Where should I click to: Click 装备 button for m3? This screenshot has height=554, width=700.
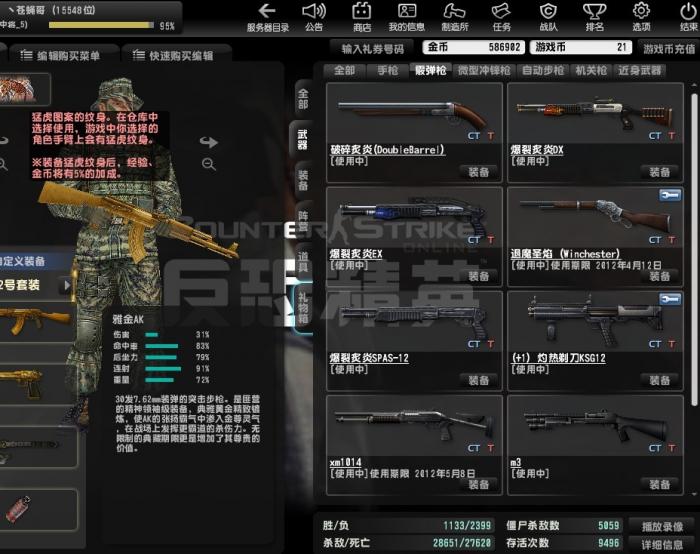pos(660,484)
